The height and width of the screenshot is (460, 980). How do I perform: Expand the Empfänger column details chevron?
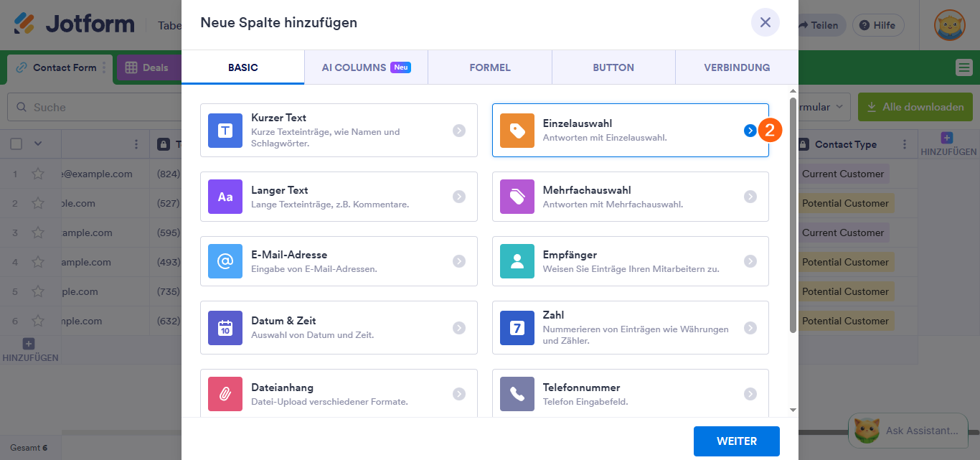750,261
